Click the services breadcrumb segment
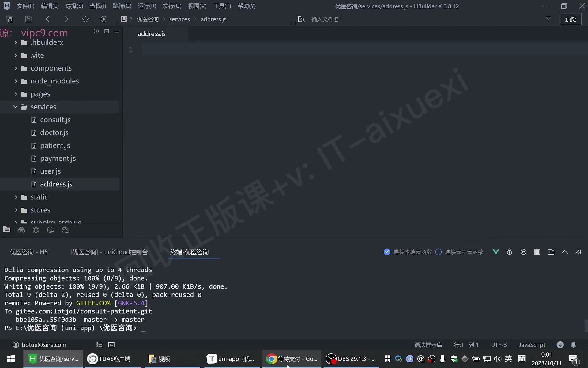Screen dimensions: 588x368 pyautogui.click(x=179, y=19)
